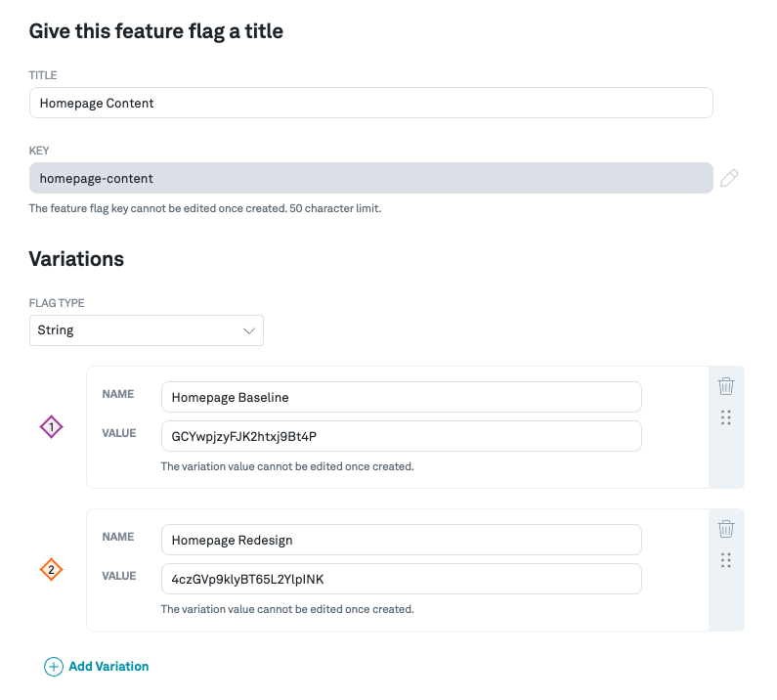Click the VALUE label in variation 1
The image size is (777, 700).
coord(119,433)
